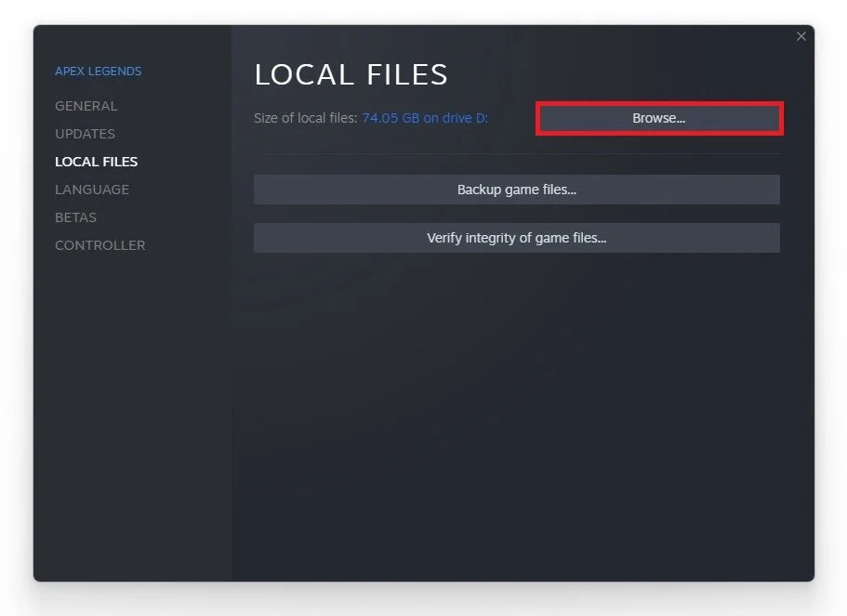Open the General settings tab
Viewport: 847px width, 616px height.
[86, 106]
